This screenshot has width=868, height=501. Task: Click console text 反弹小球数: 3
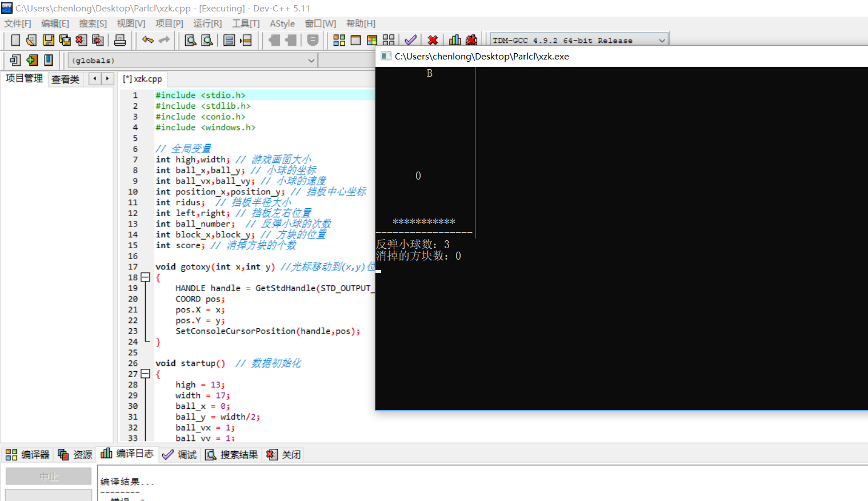[x=413, y=245]
